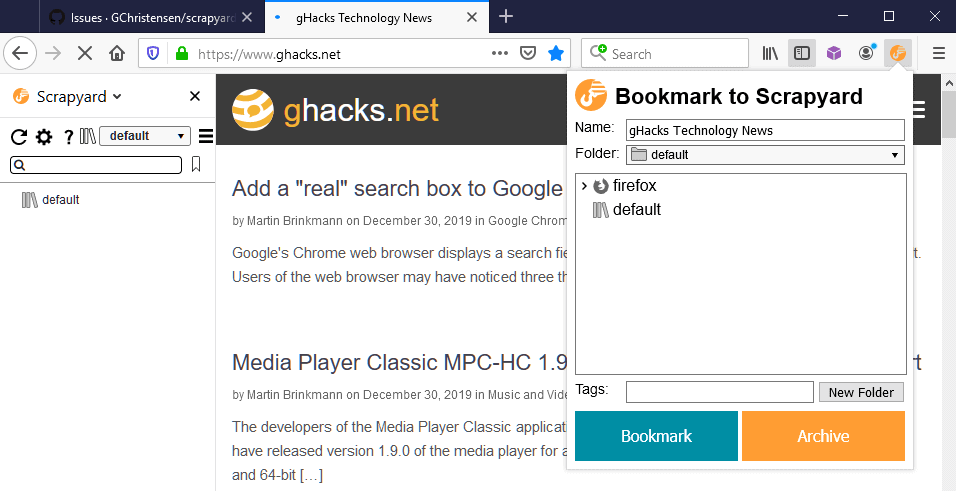Viewport: 956px width, 491px height.
Task: Click Martin Brinkmann on the Media Player article
Action: 295,395
